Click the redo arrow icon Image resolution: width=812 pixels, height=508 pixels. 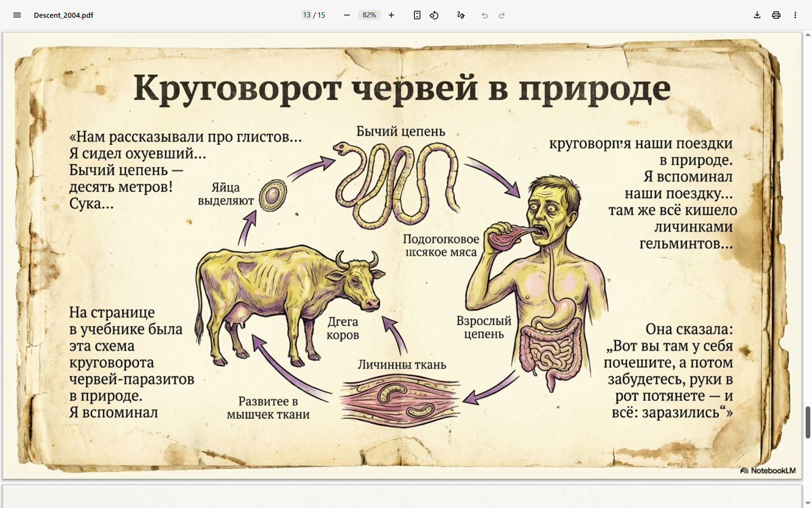(x=502, y=15)
